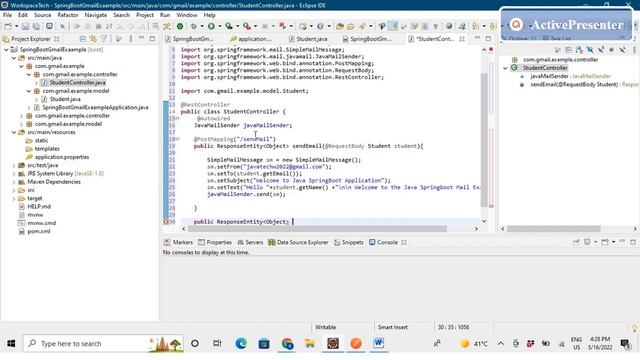
Task: Open the Refactor menu
Action: pos(68,15)
